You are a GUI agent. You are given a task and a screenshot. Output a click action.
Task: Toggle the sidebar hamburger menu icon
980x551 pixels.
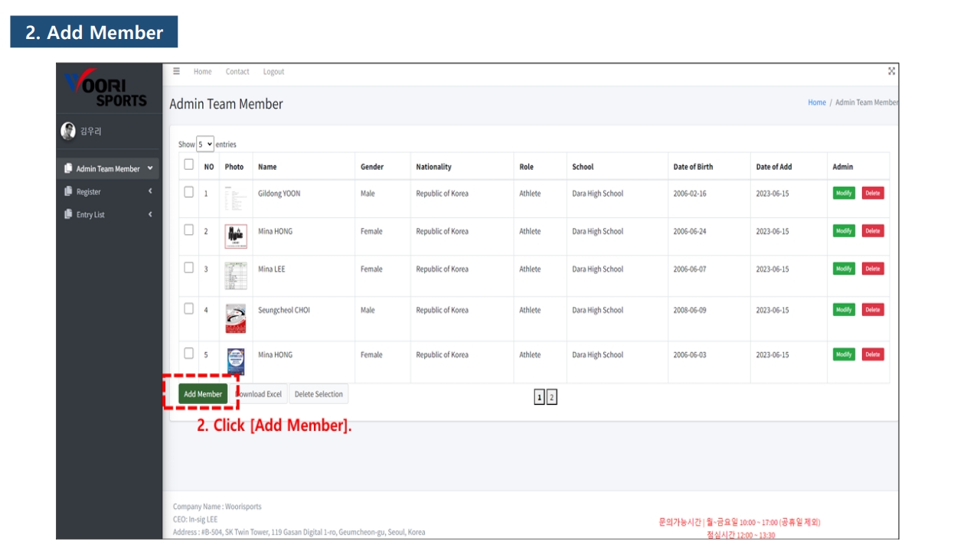(176, 71)
